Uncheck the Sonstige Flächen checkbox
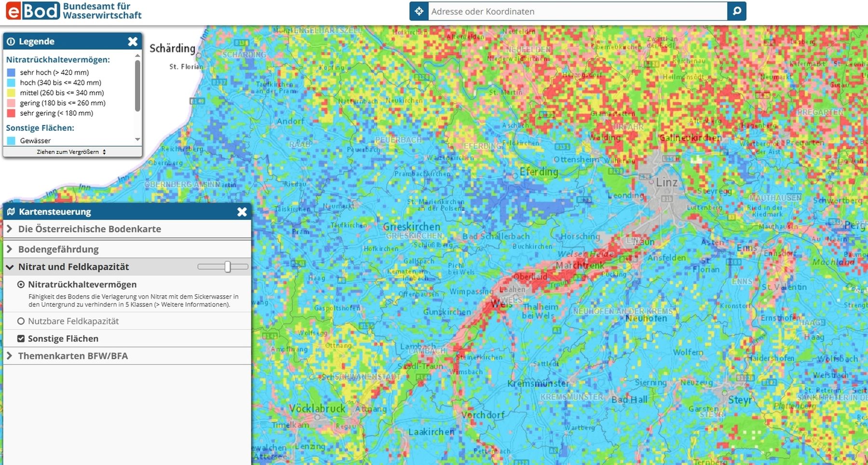 click(21, 339)
